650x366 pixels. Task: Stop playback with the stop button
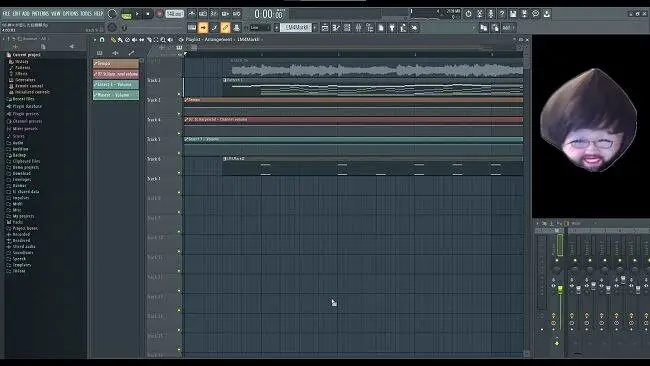(x=148, y=14)
